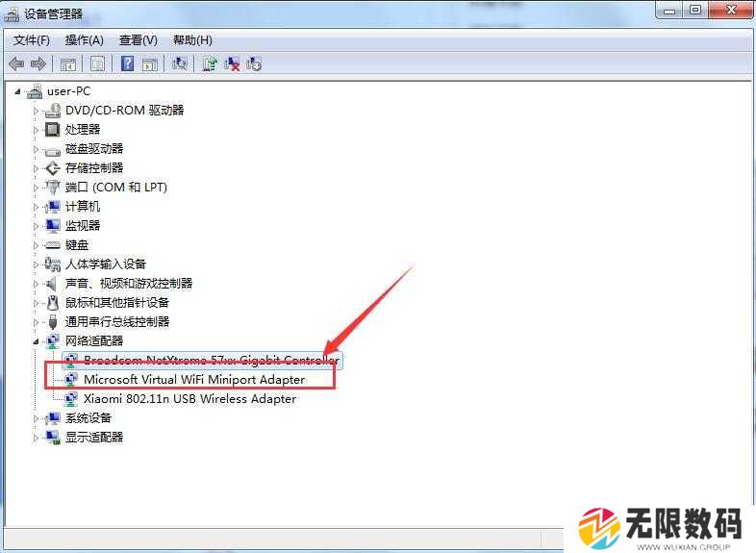Click the Back arrow in toolbar
The image size is (756, 553).
16,63
